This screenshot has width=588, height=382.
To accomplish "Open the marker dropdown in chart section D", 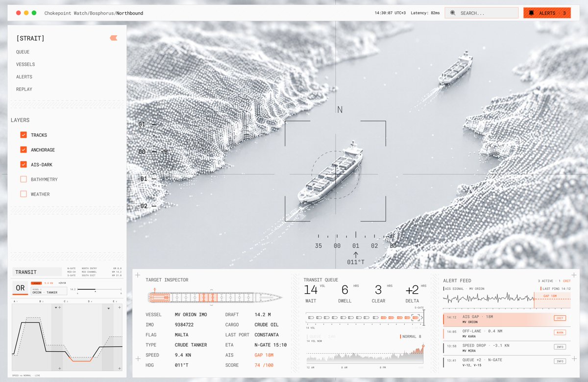I will pyautogui.click(x=109, y=308).
